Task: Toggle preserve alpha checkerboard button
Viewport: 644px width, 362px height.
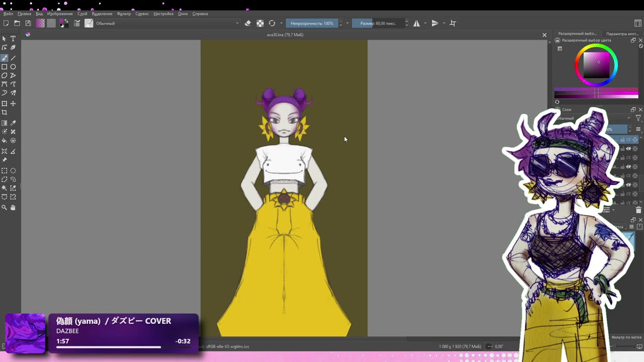Action: (260, 23)
